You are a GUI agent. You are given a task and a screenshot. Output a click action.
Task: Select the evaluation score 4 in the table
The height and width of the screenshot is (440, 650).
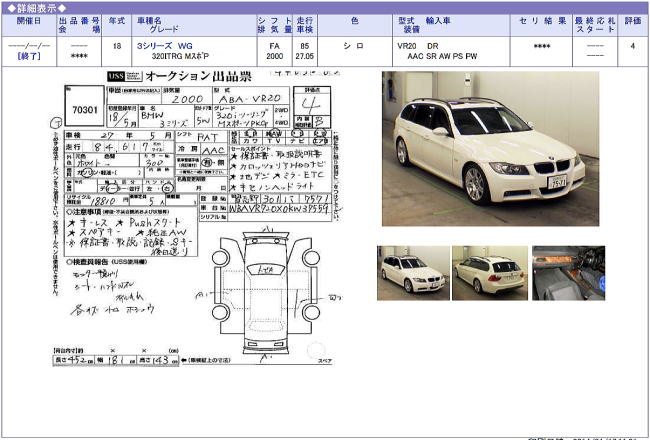(633, 46)
